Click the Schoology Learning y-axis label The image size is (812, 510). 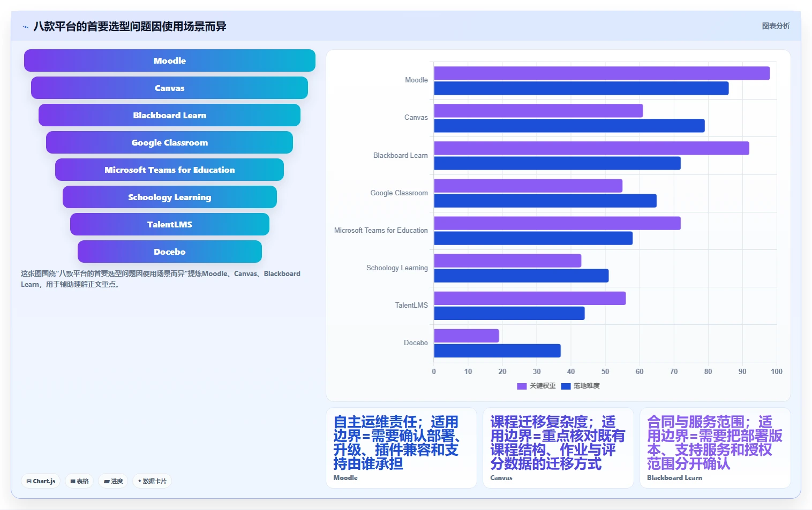click(397, 268)
